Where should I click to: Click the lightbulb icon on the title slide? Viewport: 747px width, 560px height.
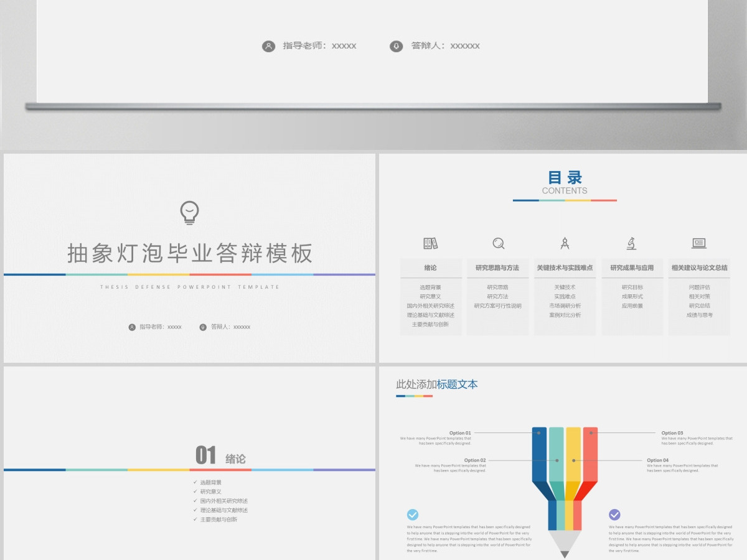(x=189, y=213)
